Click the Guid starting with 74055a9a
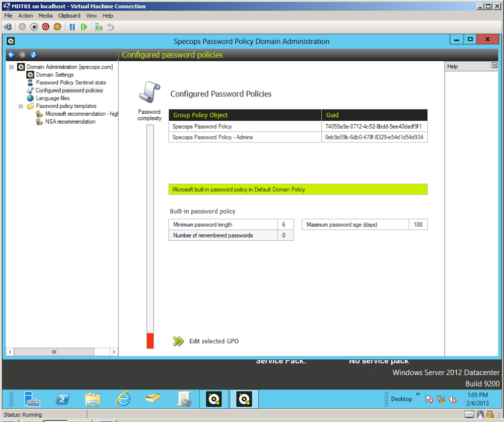504x422 pixels. coord(373,127)
